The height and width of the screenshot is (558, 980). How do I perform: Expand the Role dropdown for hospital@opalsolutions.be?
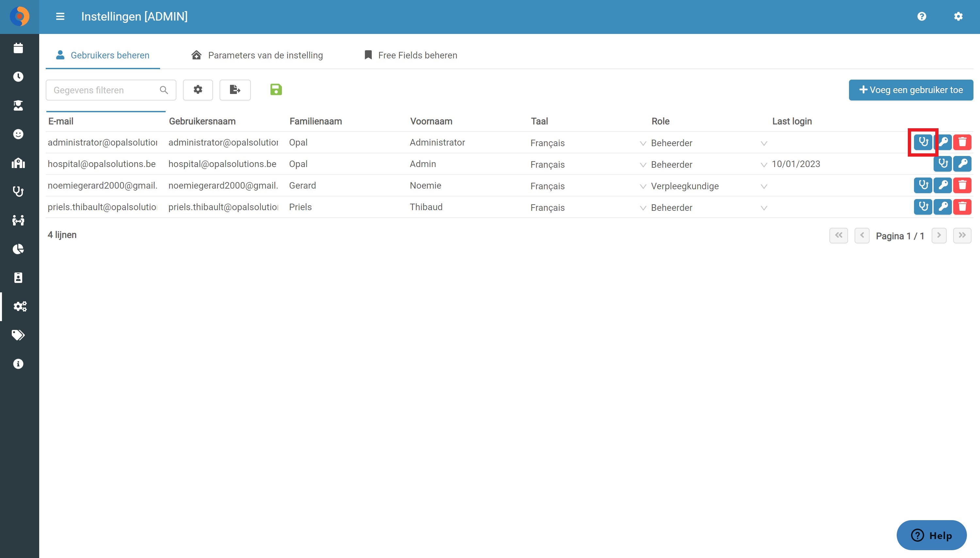click(x=764, y=165)
